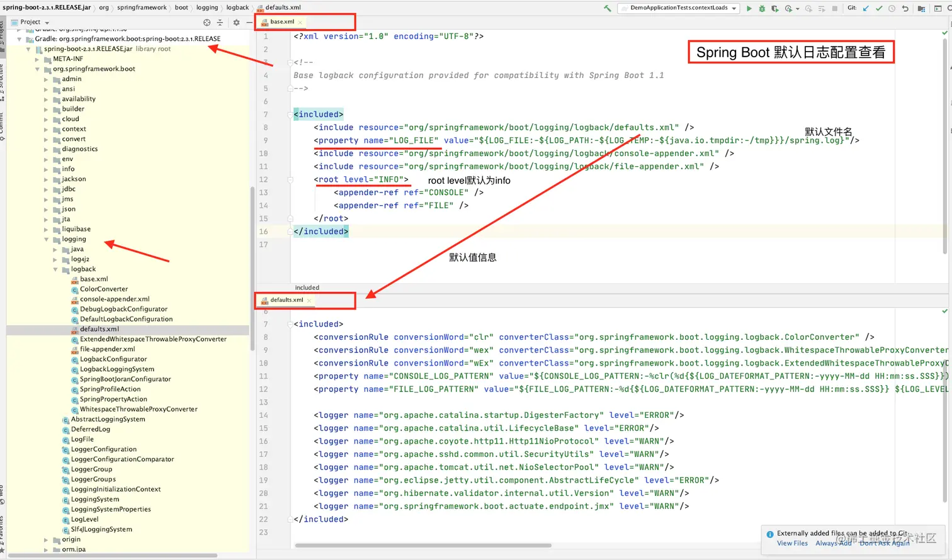
Task: Click 'included' breadcrumb below base.xml editor
Action: pyautogui.click(x=307, y=288)
